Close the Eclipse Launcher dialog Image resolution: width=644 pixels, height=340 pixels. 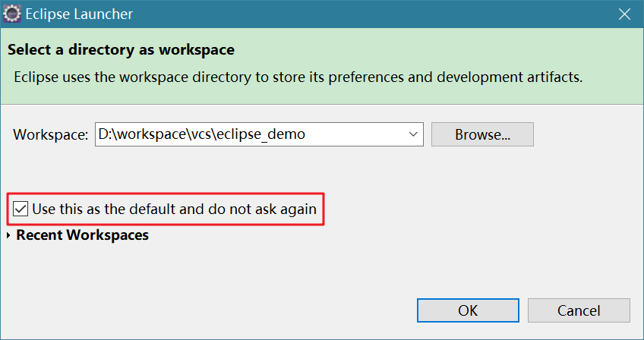623,14
